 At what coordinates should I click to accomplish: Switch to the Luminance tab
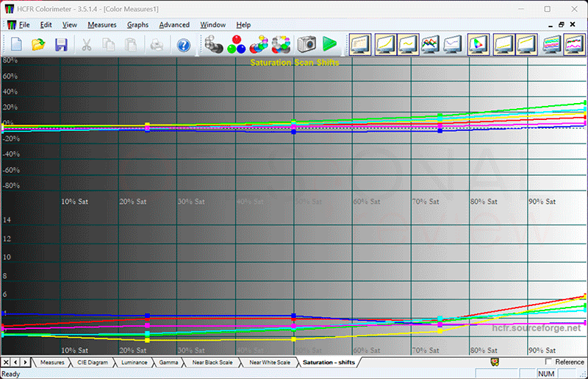tap(135, 362)
